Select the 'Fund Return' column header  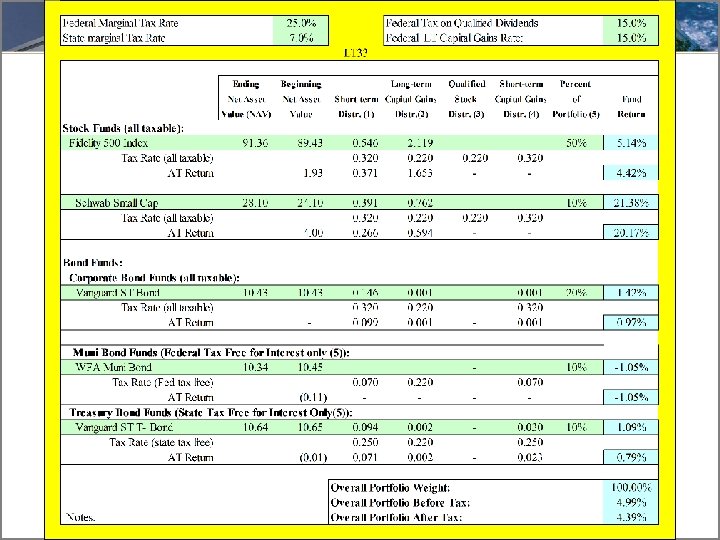click(631, 106)
